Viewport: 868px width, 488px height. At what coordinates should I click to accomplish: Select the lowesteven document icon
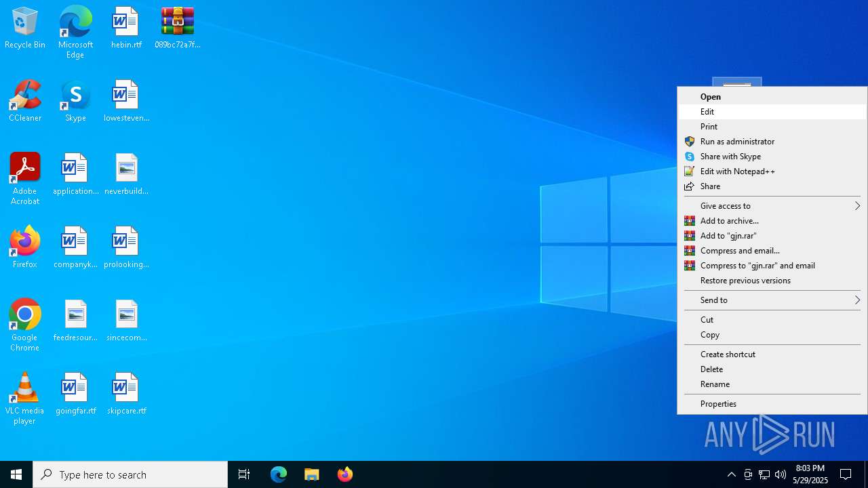[x=126, y=102]
